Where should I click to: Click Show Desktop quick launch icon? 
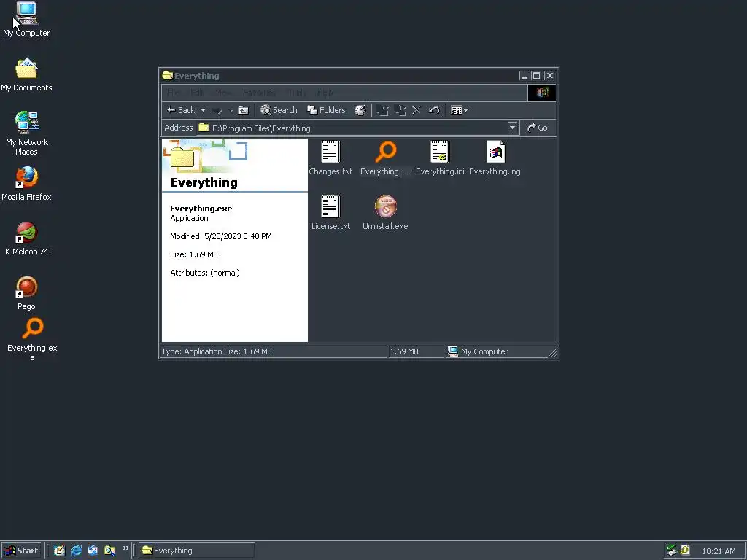(59, 551)
